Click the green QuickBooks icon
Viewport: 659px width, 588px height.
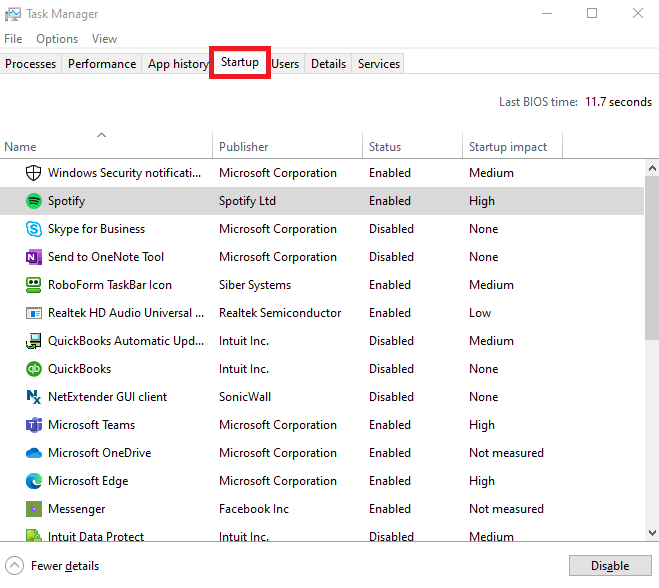tap(34, 369)
